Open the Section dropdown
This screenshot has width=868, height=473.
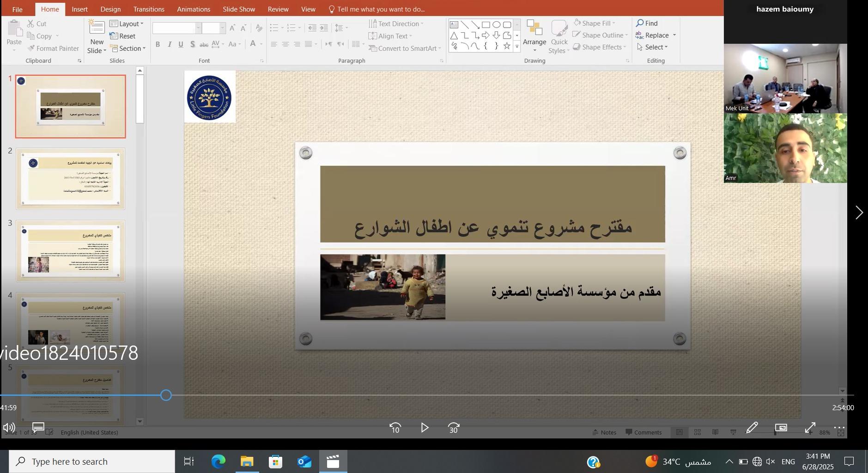point(127,49)
